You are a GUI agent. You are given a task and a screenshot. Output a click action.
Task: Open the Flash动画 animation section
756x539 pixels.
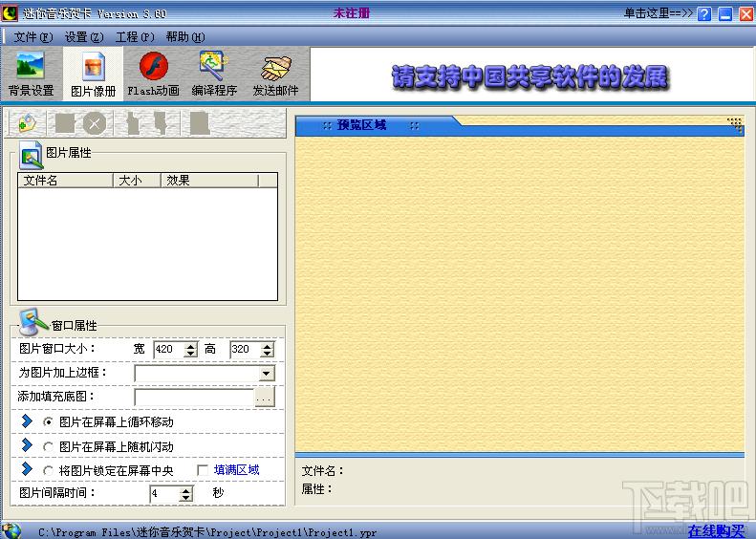[153, 74]
